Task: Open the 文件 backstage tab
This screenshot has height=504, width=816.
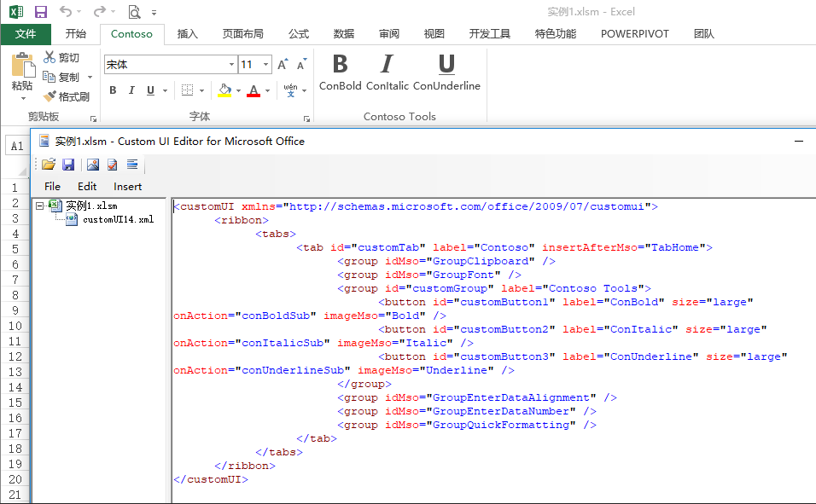Action: coord(26,34)
